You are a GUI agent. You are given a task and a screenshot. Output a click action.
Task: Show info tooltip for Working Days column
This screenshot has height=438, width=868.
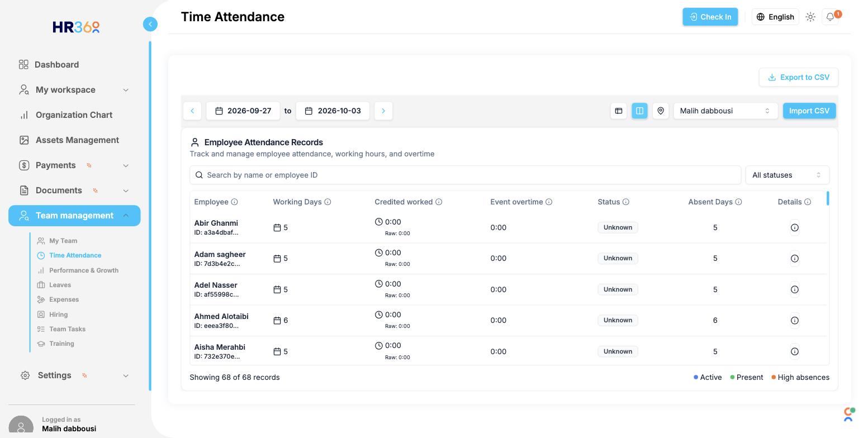point(328,202)
